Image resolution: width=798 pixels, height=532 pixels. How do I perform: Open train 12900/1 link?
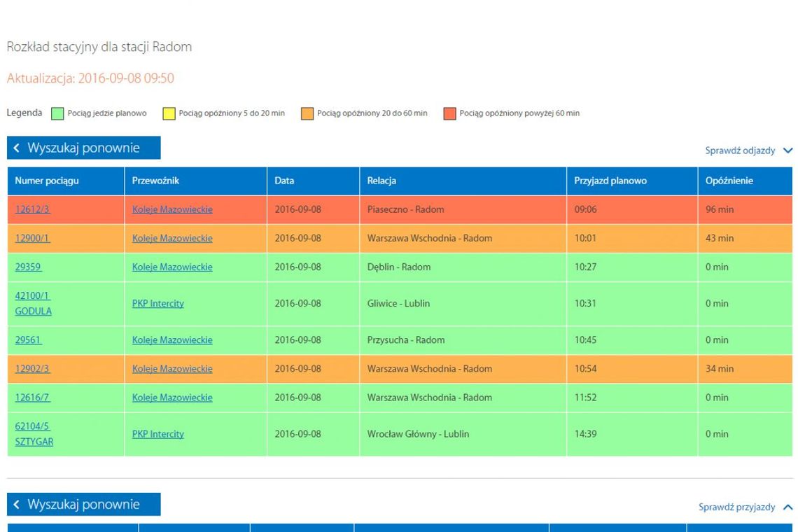32,238
